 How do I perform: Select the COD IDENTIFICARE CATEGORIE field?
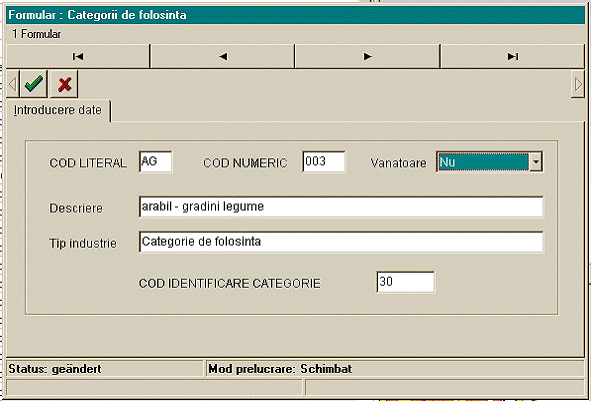click(x=406, y=282)
